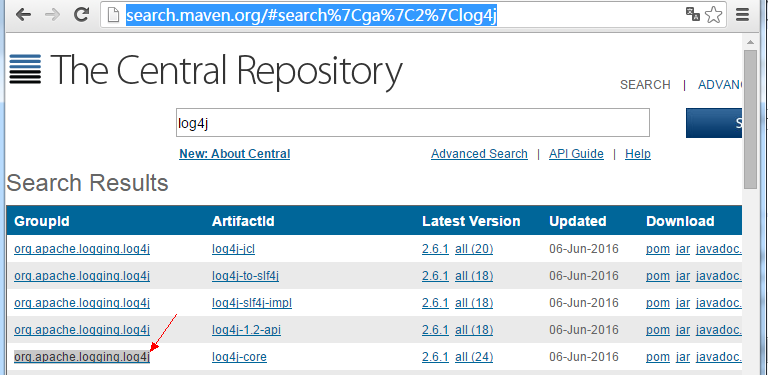768x375 pixels.
Task: Open the log4j-slf4j-impl artifact link
Action: coord(252,303)
